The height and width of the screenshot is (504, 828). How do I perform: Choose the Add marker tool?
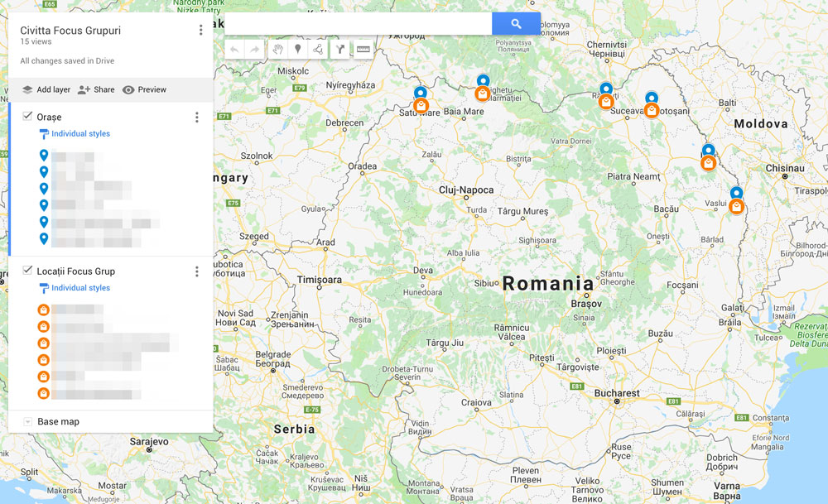point(298,50)
